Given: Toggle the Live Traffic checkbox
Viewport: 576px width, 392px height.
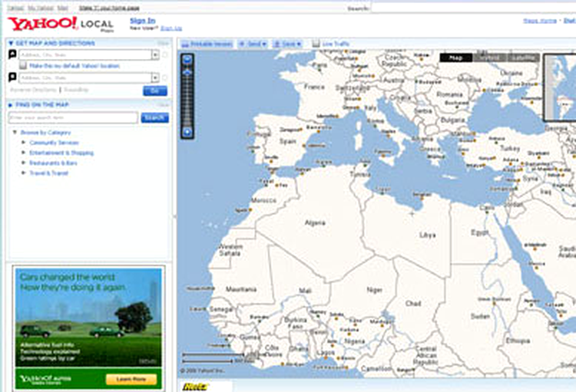Looking at the screenshot, I should point(316,44).
